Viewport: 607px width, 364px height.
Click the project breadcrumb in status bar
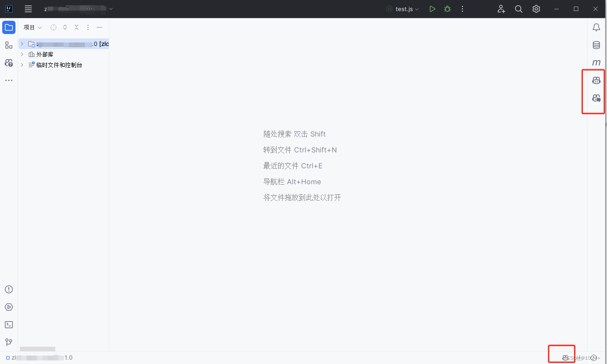pyautogui.click(x=39, y=358)
